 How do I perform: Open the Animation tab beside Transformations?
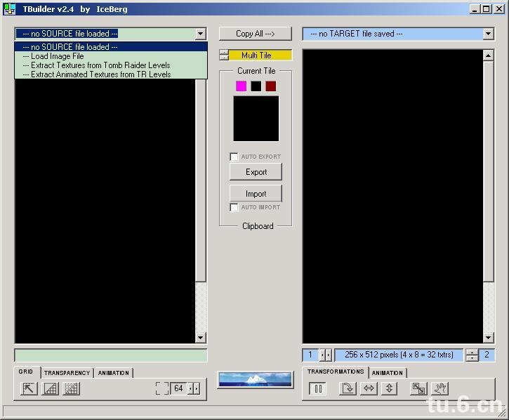[x=388, y=373]
